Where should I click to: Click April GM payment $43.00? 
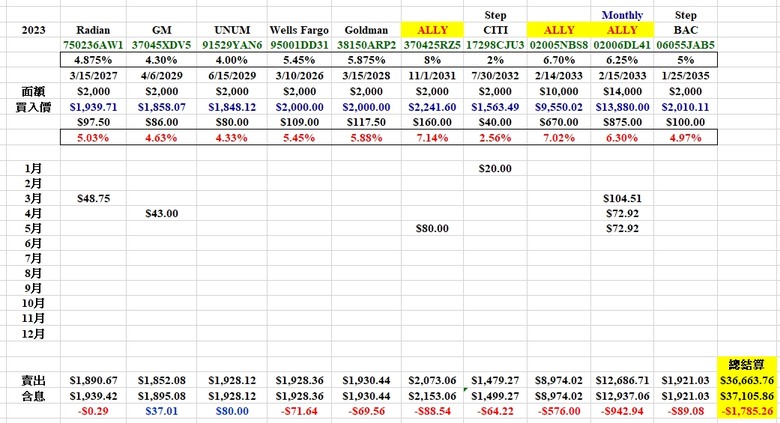pyautogui.click(x=161, y=213)
